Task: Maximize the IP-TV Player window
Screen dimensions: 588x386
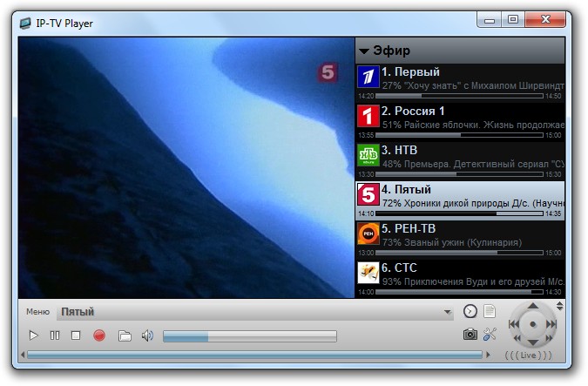Action: click(513, 19)
